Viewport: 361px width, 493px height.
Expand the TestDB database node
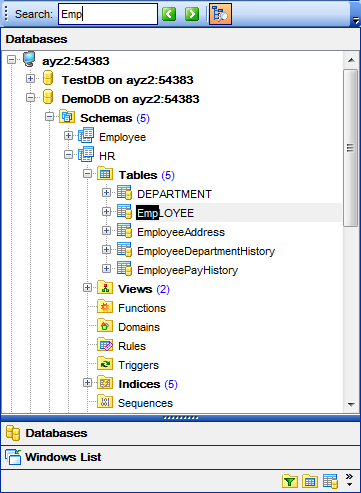pyautogui.click(x=30, y=79)
